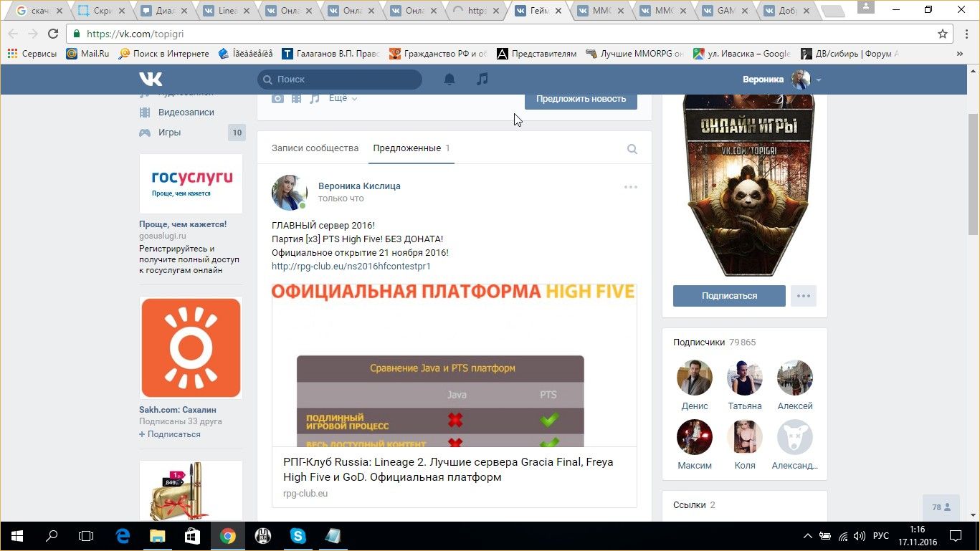The width and height of the screenshot is (980, 551).
Task: Open the rpg-club.eu link in the post
Action: click(x=351, y=266)
